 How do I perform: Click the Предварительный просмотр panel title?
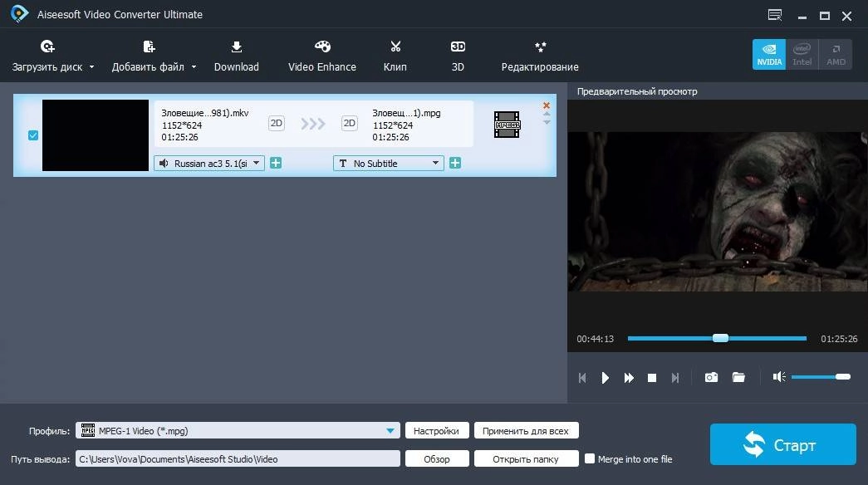click(x=637, y=91)
